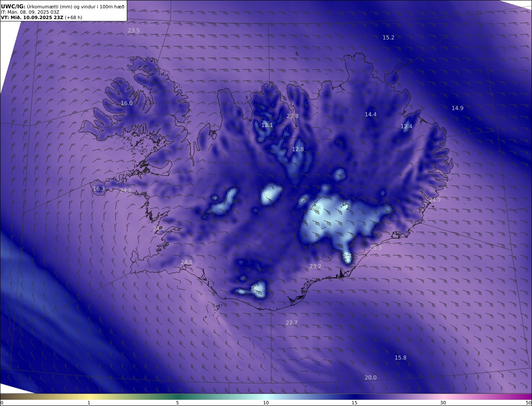
Task: Click the map value 22.7
Action: coord(291,323)
